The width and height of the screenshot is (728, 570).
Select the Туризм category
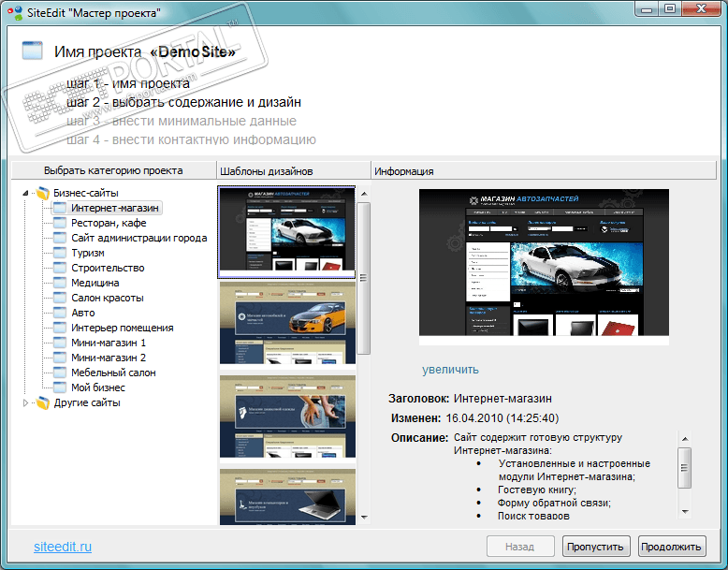(88, 253)
